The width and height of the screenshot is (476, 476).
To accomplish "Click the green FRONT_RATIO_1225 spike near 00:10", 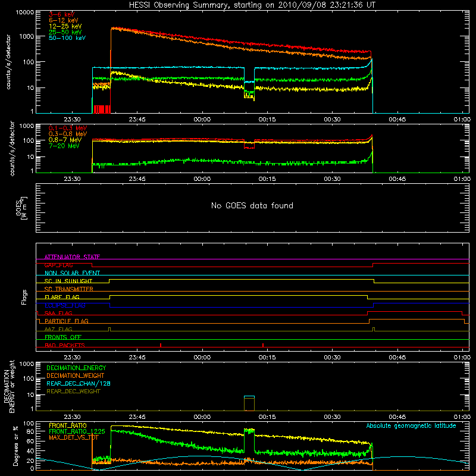I will 249,430.
